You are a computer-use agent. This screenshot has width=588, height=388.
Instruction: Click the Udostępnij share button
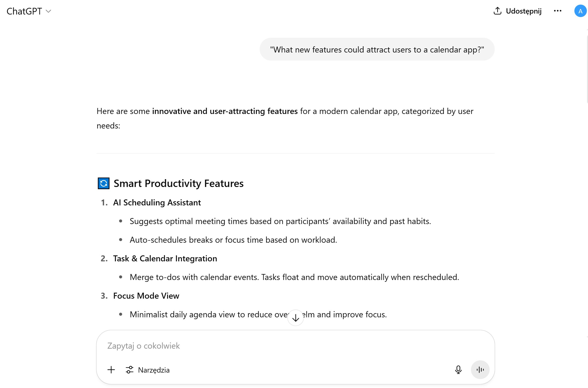click(517, 11)
